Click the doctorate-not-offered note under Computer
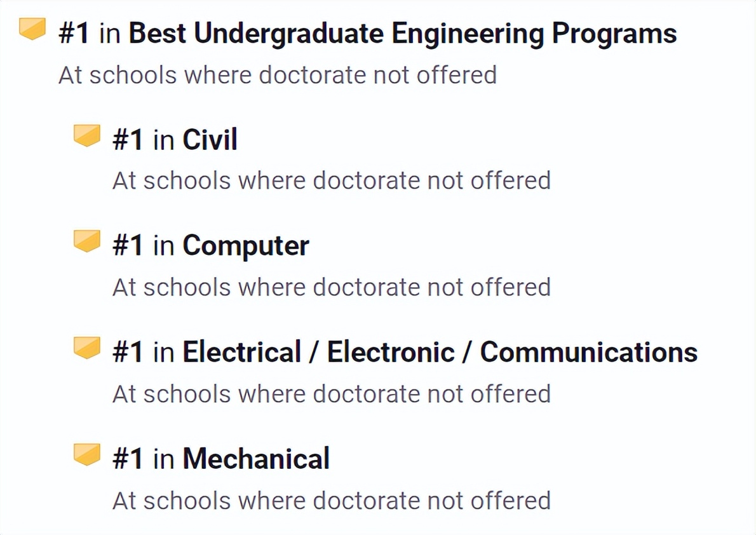The image size is (756, 535). coord(331,287)
